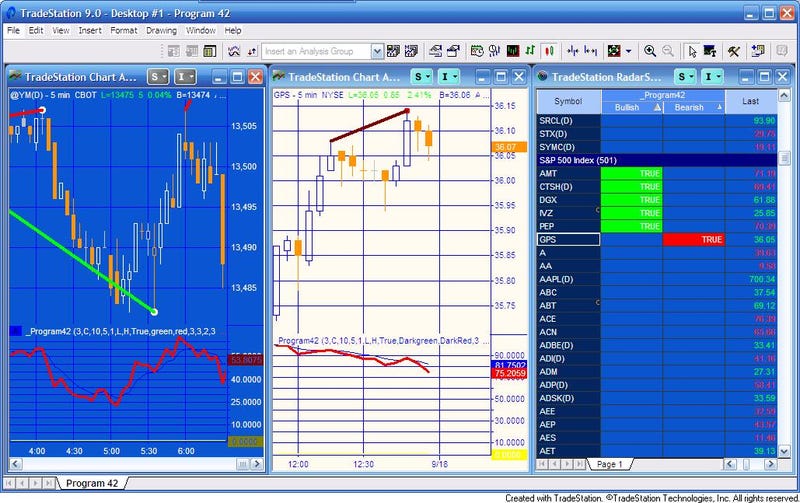Screen dimensions: 800x503
Task: Click the wavy-line indicator icon in the toolbar
Action: (234, 51)
